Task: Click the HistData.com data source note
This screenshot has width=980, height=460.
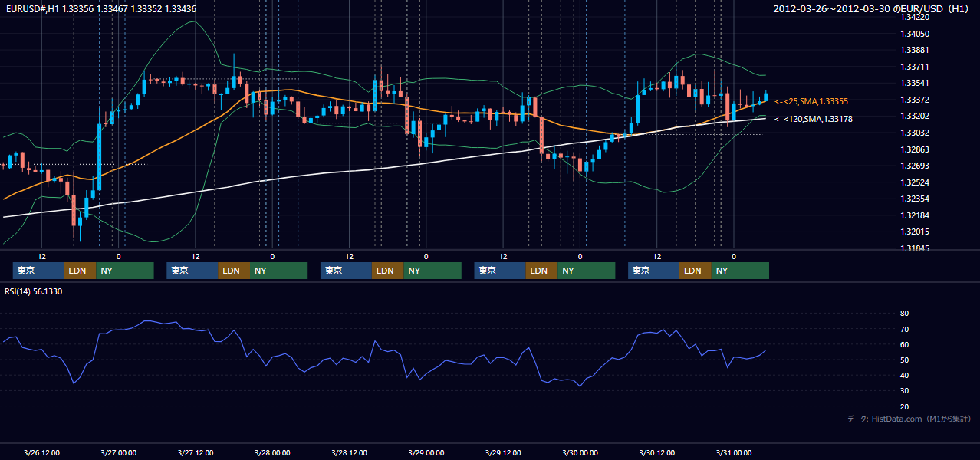Action: pyautogui.click(x=909, y=419)
